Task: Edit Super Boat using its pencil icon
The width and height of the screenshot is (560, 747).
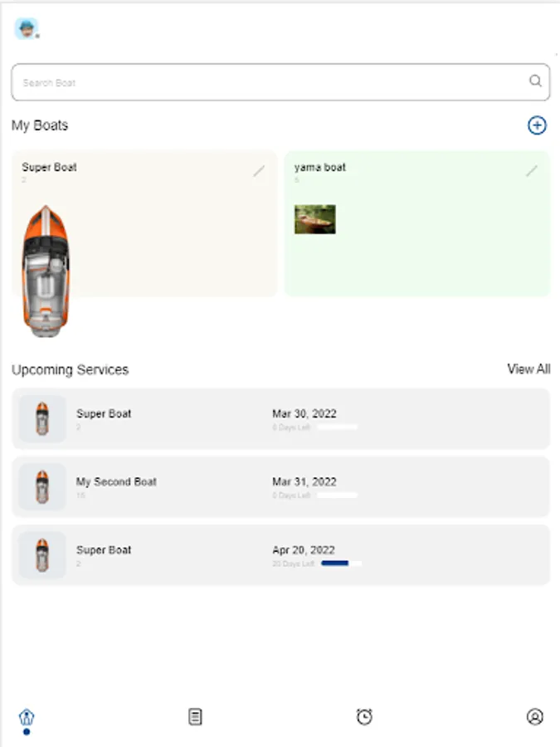Action: 260,169
